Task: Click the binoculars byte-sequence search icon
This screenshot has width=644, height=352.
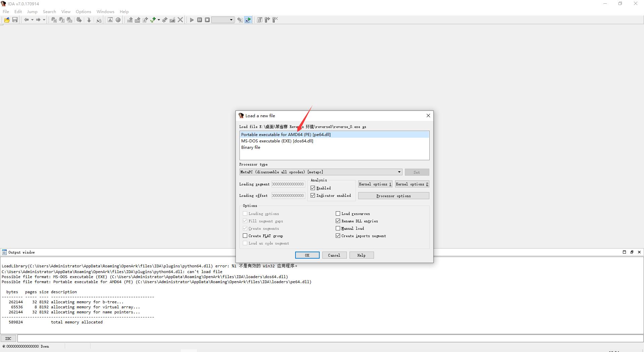Action: tap(69, 20)
